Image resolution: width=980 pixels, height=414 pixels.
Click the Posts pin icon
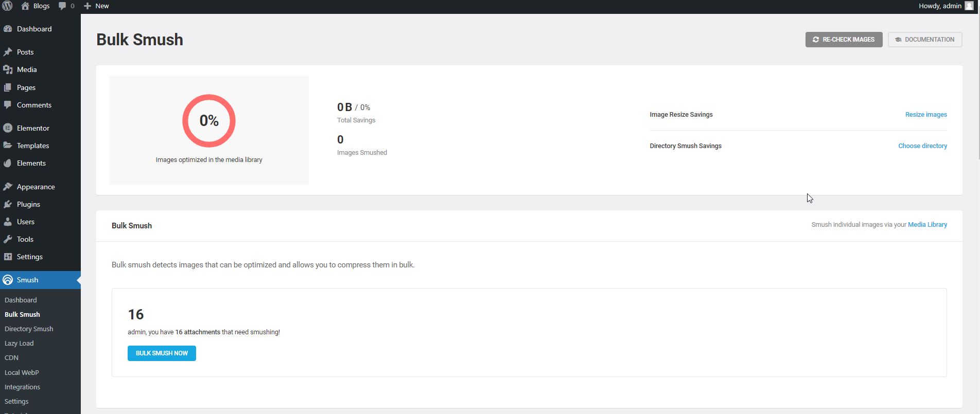(x=8, y=52)
